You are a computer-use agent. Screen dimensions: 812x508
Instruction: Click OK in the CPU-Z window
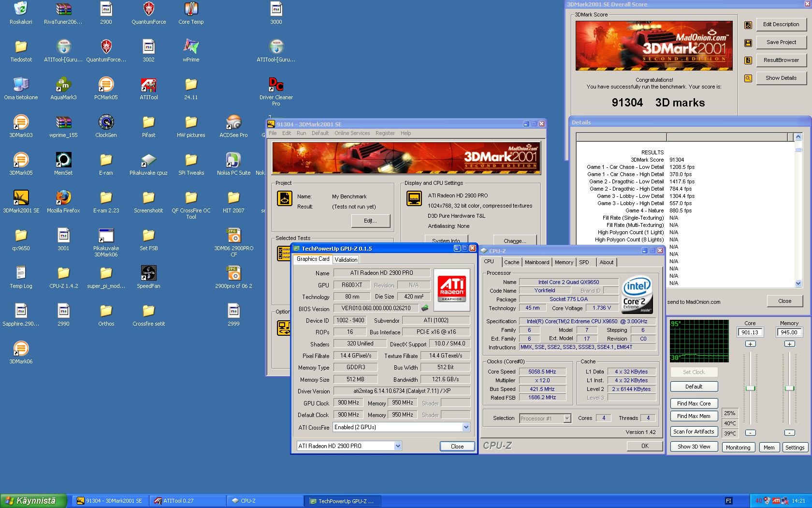[x=645, y=446]
